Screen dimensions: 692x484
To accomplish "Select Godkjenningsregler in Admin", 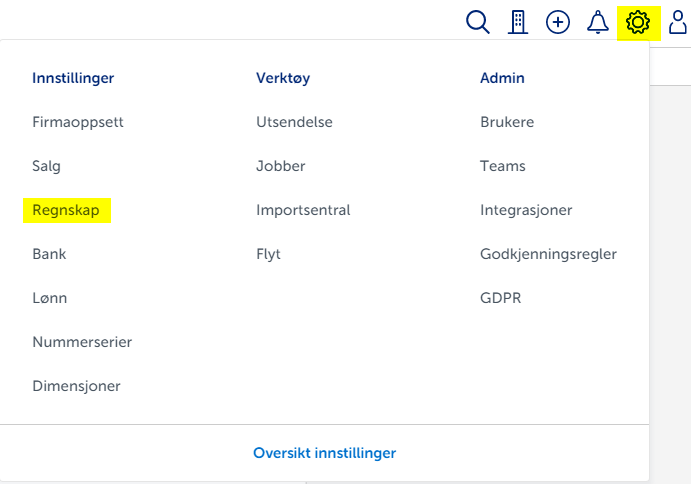I will pos(548,254).
